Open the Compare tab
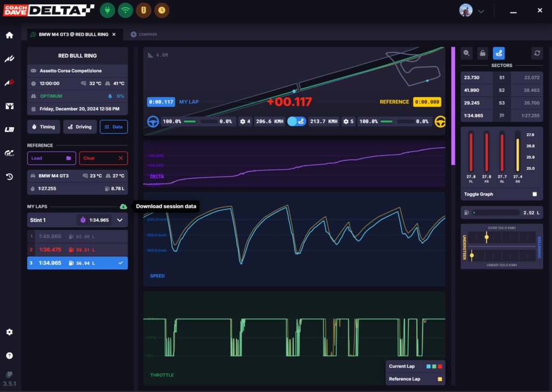The width and height of the screenshot is (552, 392). [144, 34]
